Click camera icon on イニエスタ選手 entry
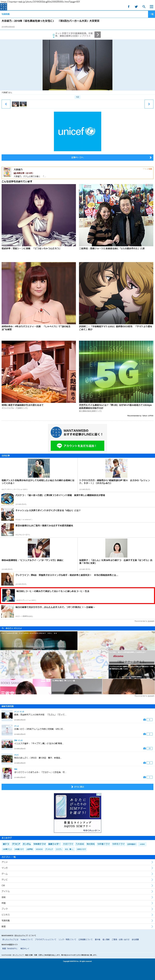Viewport: 155px width, 980px height. pyautogui.click(x=144, y=748)
